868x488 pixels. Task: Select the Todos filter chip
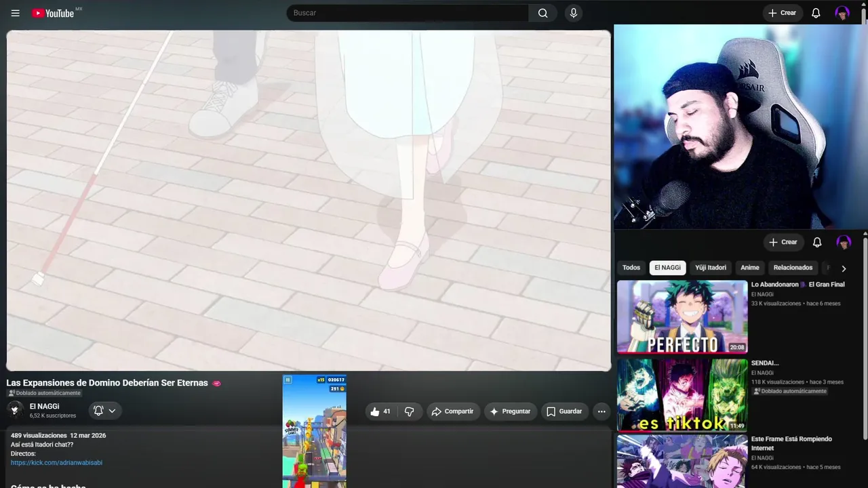(631, 268)
